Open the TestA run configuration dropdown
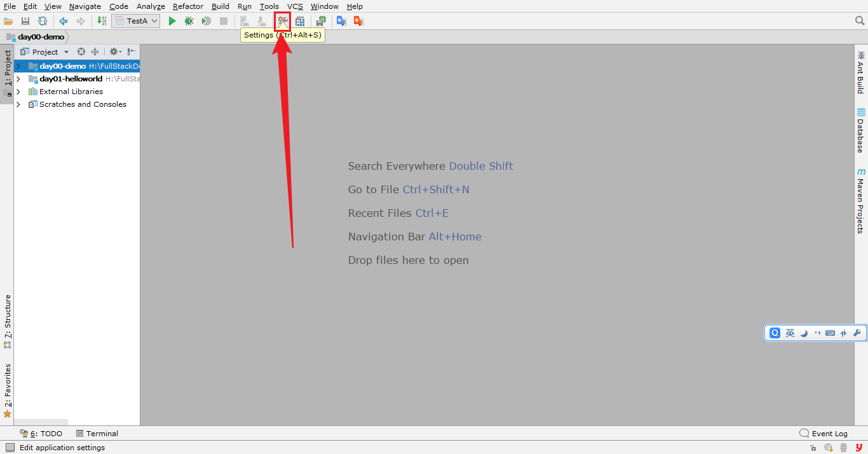The image size is (868, 454). tap(135, 21)
